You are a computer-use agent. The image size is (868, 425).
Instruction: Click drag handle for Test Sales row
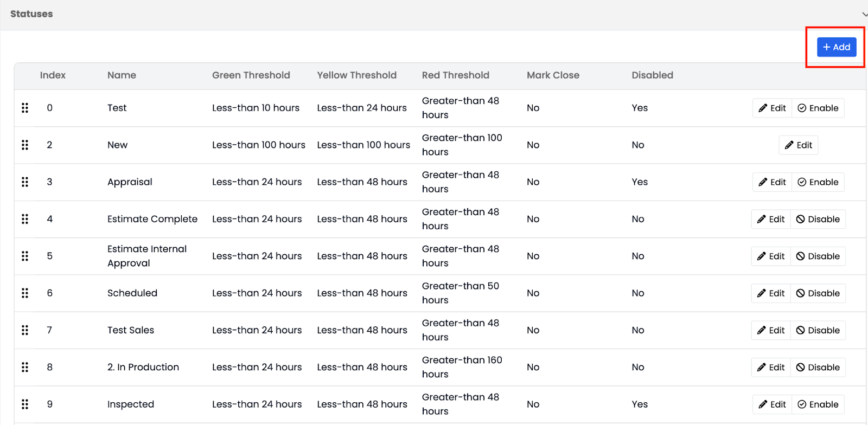click(x=25, y=330)
